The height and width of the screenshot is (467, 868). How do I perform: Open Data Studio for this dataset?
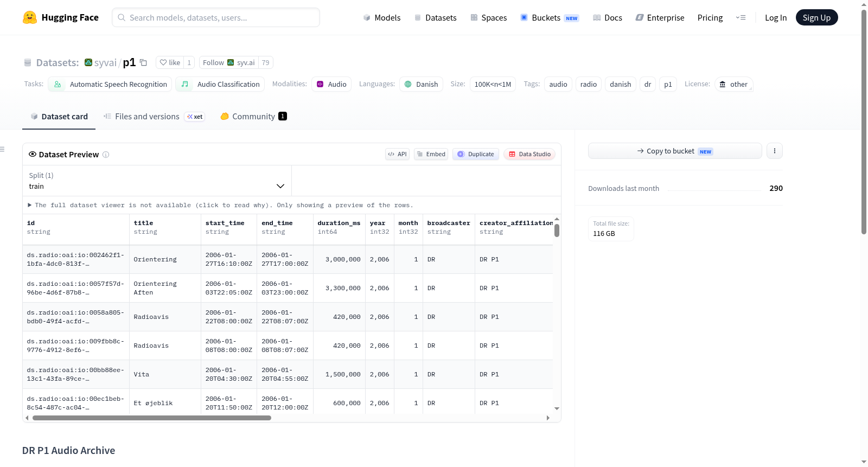click(x=529, y=154)
